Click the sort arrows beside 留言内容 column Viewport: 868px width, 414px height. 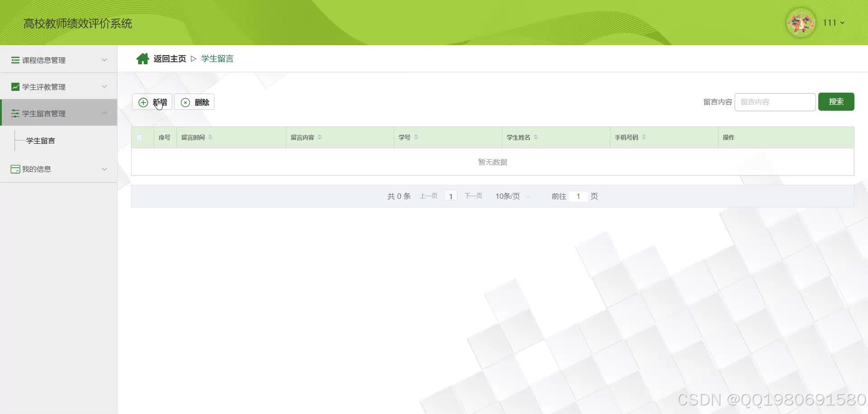pos(320,137)
